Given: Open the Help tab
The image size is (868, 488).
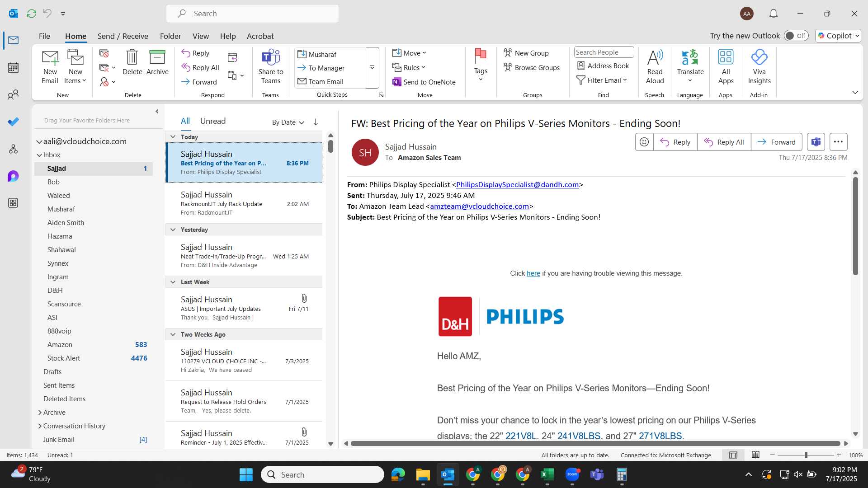Looking at the screenshot, I should click(x=228, y=36).
